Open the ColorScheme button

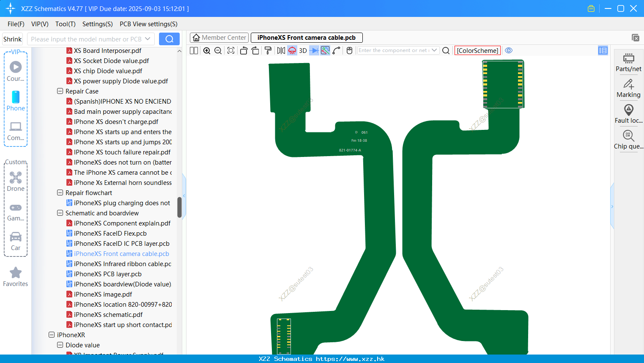(478, 50)
